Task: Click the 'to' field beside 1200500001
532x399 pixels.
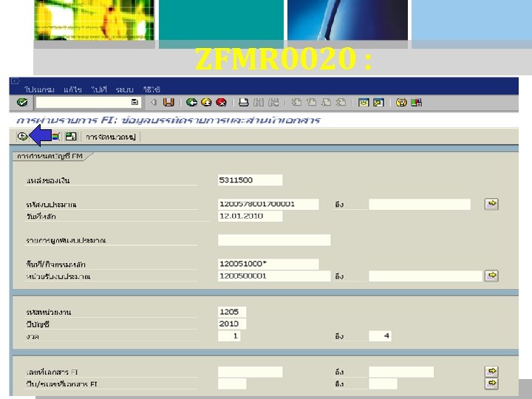Action: (426, 276)
